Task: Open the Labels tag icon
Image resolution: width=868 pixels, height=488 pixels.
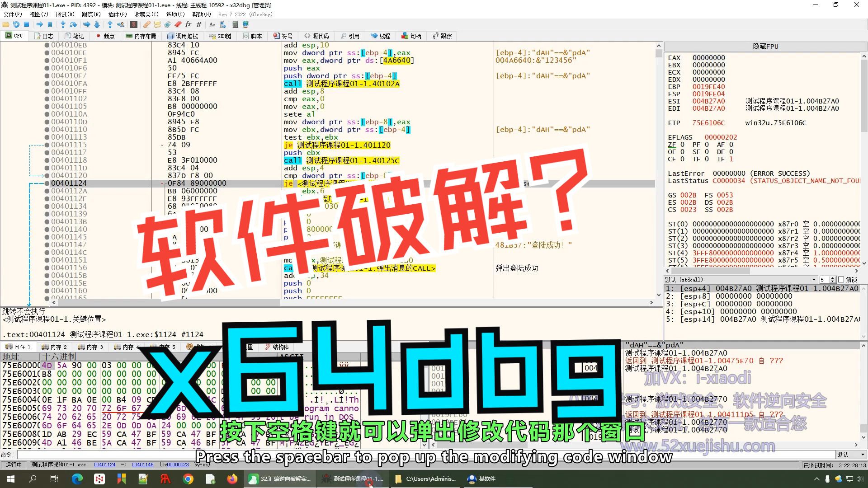Action: click(168, 24)
